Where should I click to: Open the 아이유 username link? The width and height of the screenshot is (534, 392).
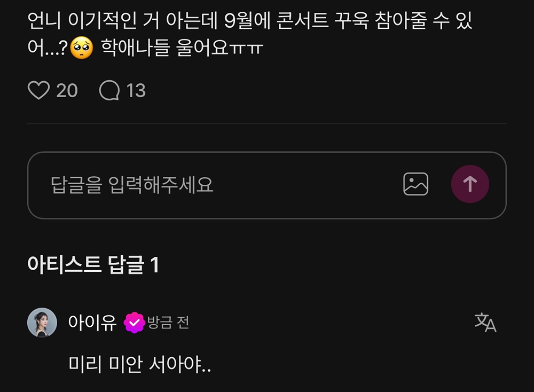[92, 322]
